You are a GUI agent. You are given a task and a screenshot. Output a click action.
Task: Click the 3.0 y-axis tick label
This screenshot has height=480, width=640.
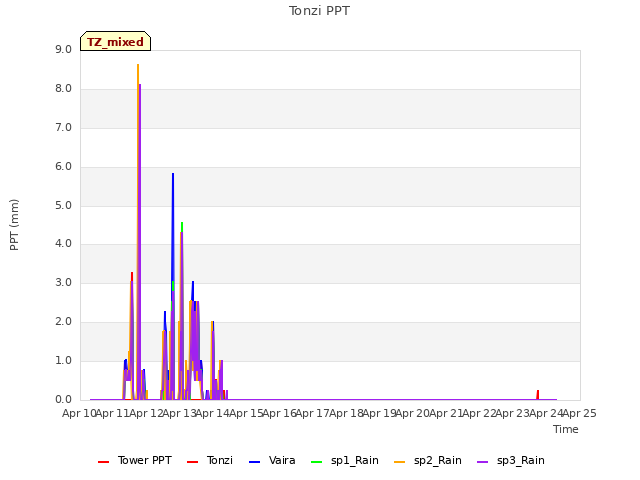pyautogui.click(x=63, y=283)
